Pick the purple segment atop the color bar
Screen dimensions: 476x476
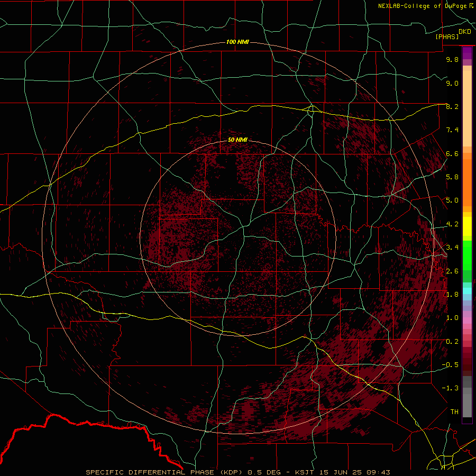coord(467,53)
